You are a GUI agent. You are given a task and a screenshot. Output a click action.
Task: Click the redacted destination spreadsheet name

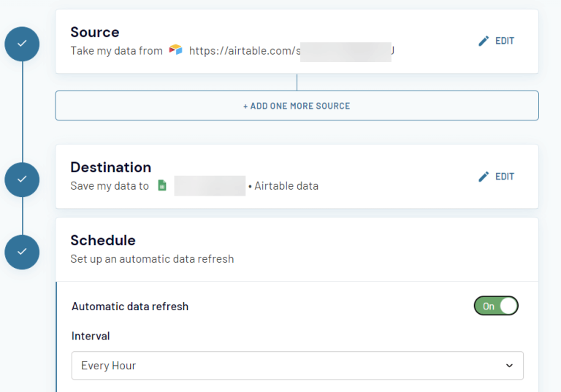[210, 186]
